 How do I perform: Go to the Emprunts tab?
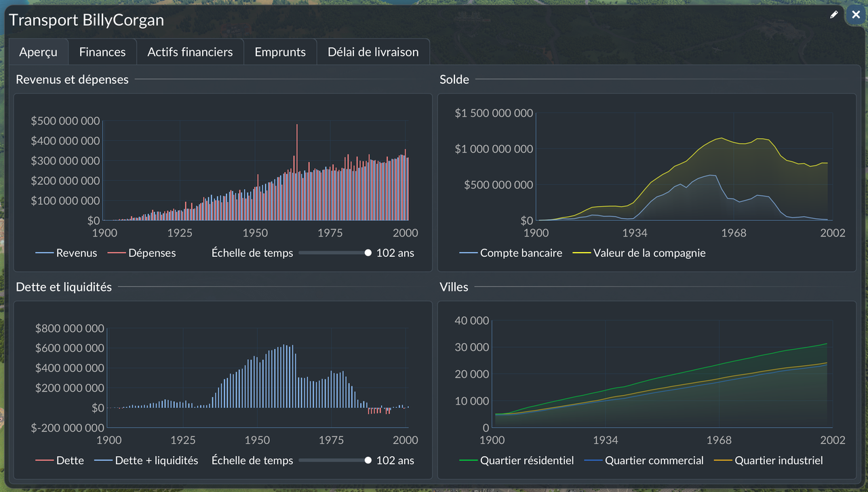click(280, 52)
